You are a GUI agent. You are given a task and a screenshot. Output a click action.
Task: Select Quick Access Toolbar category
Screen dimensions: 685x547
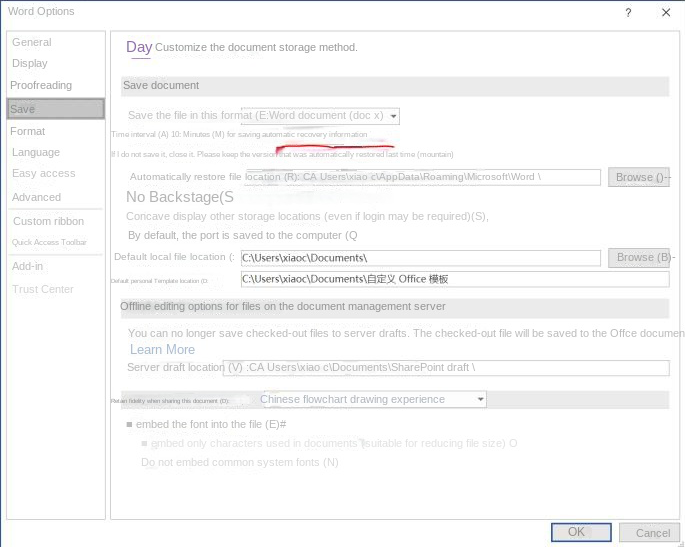point(49,242)
